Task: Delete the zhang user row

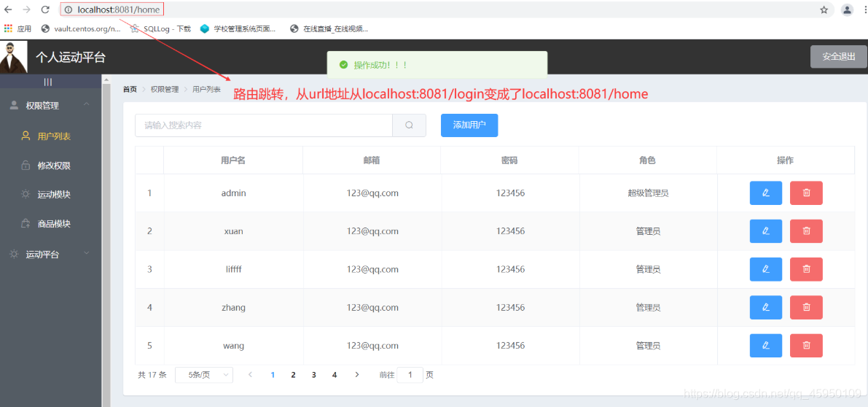Action: [x=806, y=307]
